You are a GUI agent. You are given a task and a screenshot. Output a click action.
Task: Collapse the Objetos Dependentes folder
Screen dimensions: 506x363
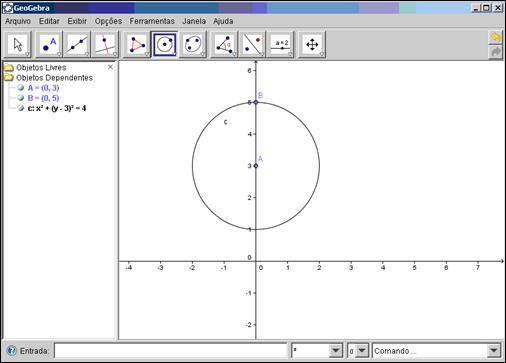(x=9, y=78)
